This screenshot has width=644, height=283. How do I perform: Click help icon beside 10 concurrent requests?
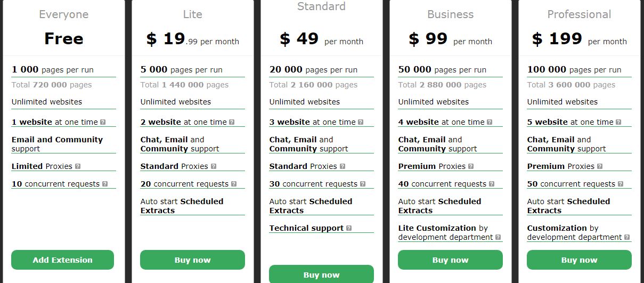(x=105, y=184)
